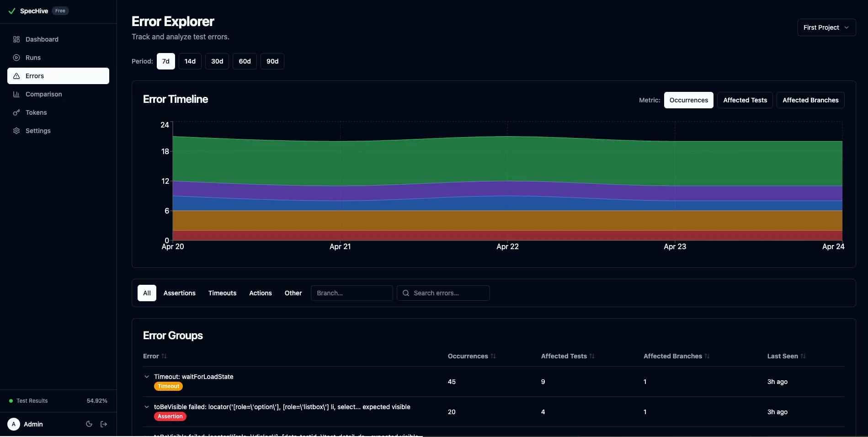Viewport: 868px width, 437px height.
Task: Filter errors by Timeouts tab
Action: coord(222,293)
